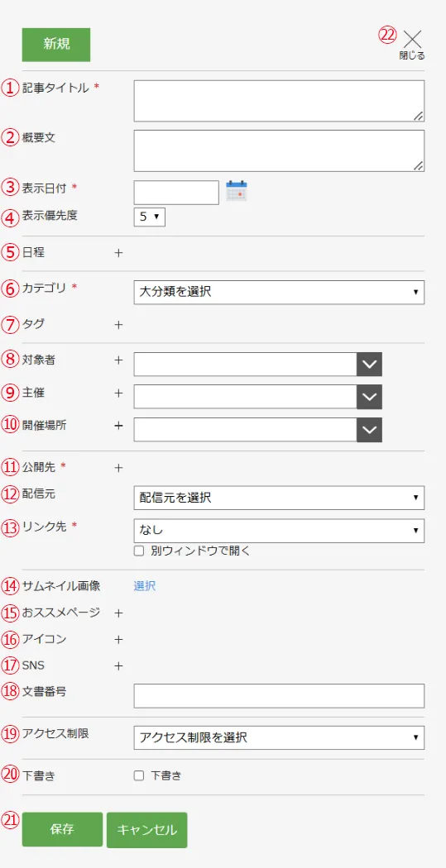Open the 表示優先度 priority dropdown
Image resolution: width=446 pixels, height=868 pixels.
pyautogui.click(x=150, y=217)
